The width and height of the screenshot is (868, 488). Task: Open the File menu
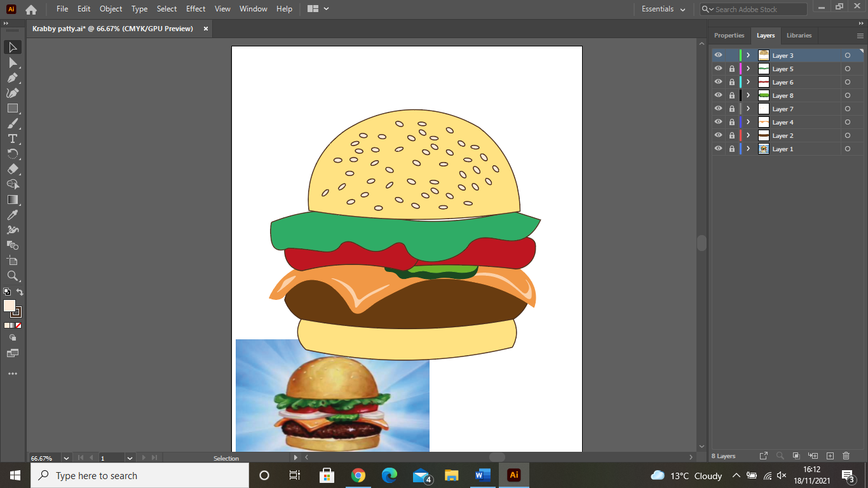pyautogui.click(x=62, y=9)
